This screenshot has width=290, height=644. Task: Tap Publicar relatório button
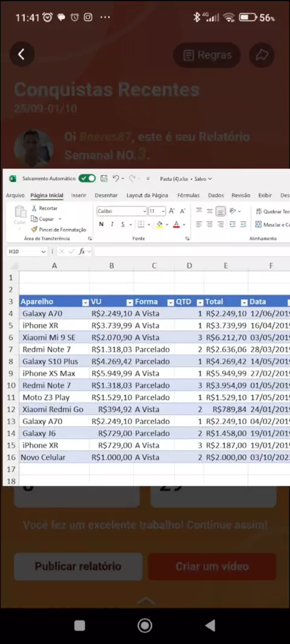78,567
